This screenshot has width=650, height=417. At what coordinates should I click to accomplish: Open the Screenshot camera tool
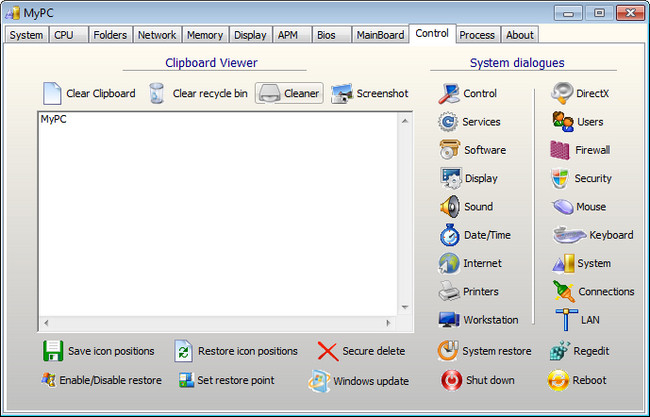point(342,94)
